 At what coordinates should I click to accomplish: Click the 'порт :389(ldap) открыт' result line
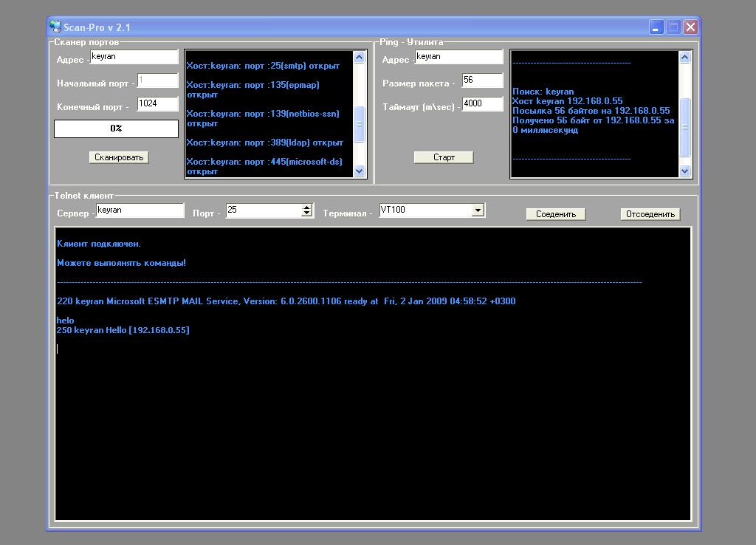(x=265, y=143)
